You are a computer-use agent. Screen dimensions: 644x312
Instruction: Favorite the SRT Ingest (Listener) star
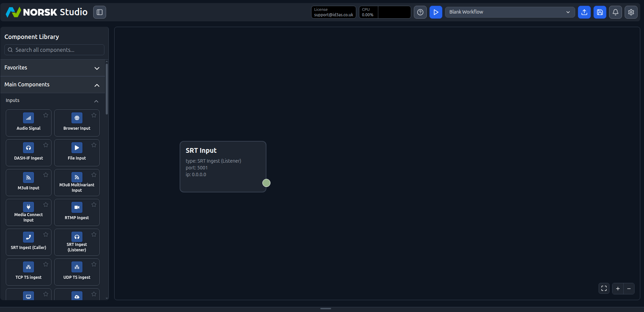click(x=94, y=234)
